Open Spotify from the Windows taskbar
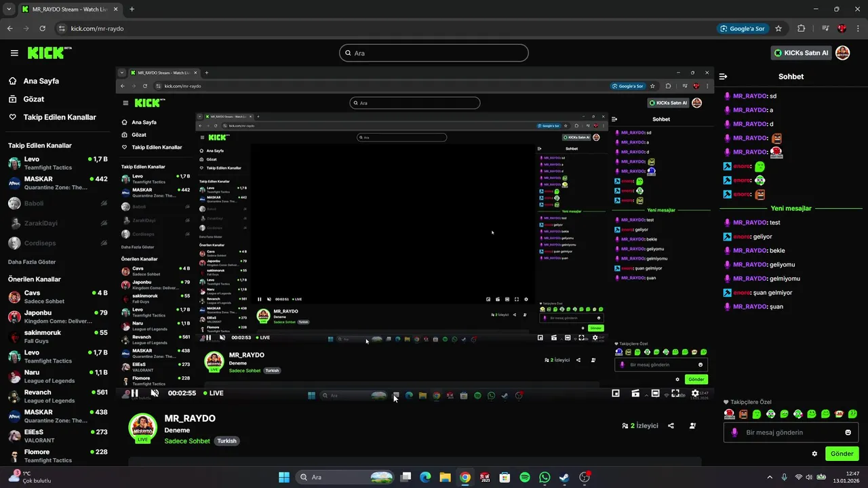Image resolution: width=868 pixels, height=488 pixels. tap(525, 477)
